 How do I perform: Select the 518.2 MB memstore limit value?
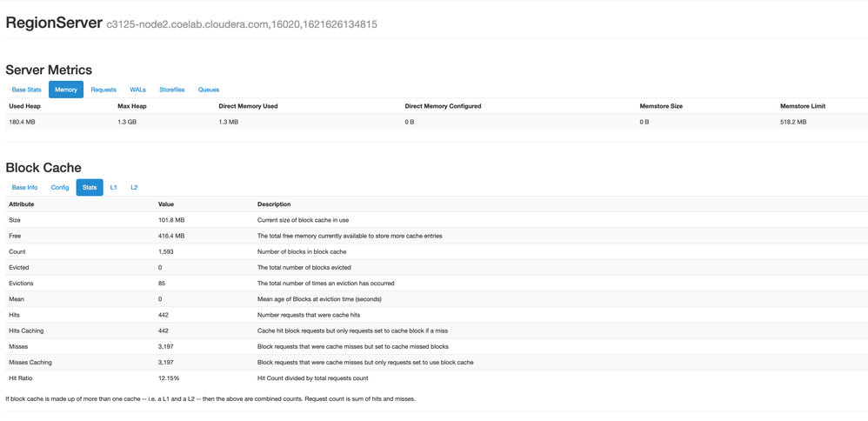(x=793, y=122)
